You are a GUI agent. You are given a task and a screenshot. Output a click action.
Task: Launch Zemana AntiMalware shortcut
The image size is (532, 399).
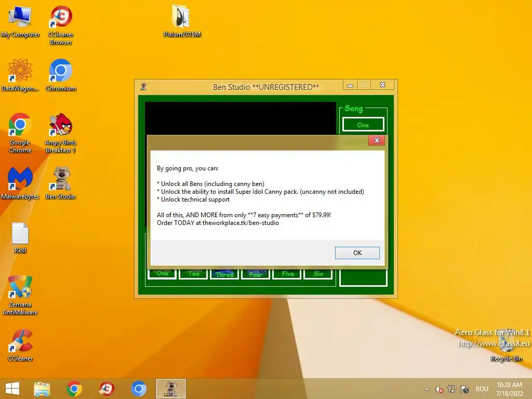(x=20, y=295)
